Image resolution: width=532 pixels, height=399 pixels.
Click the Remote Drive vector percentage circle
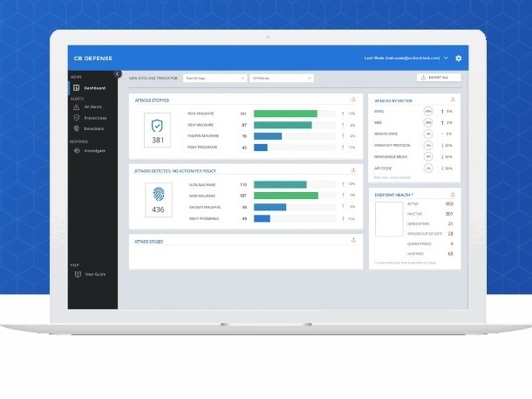428,134
